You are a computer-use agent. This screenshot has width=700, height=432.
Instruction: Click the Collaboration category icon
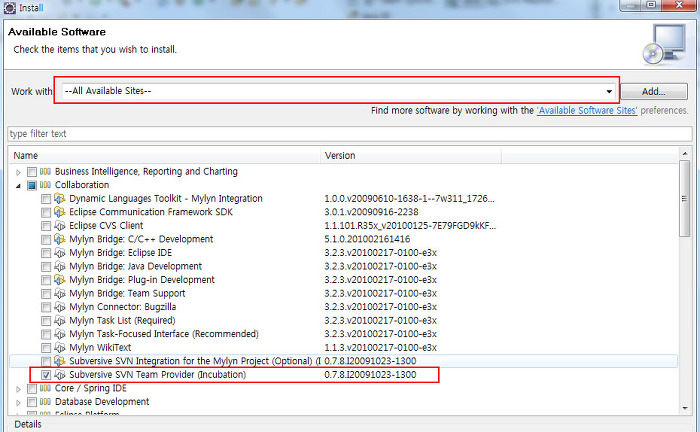tap(45, 185)
